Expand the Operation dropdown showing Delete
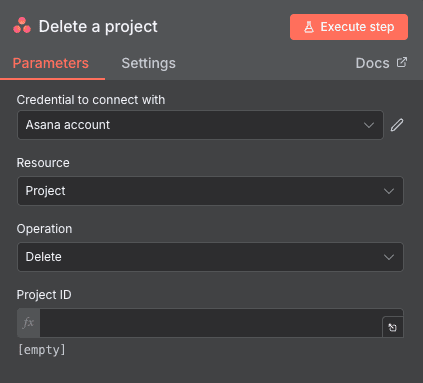 click(x=210, y=257)
